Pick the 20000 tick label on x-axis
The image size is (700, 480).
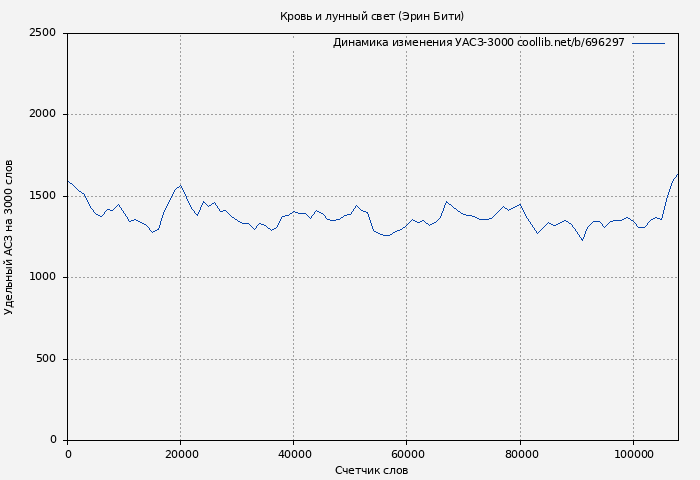180,454
